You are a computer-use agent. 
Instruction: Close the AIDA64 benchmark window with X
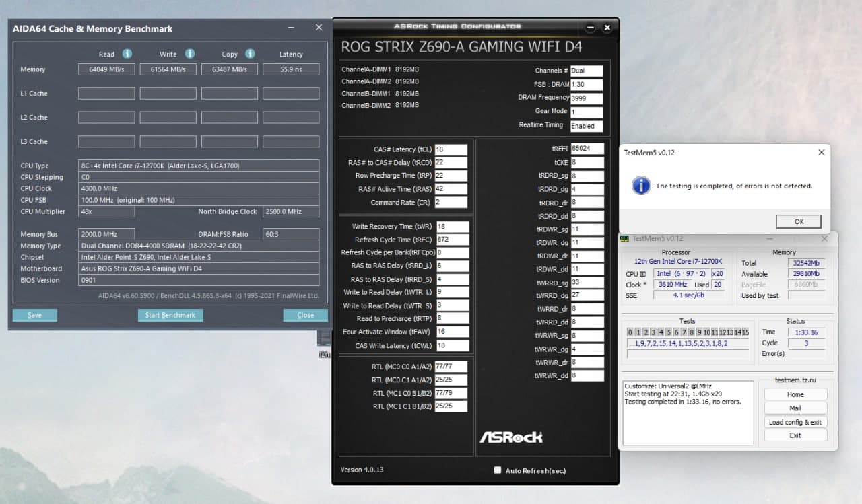click(x=319, y=28)
